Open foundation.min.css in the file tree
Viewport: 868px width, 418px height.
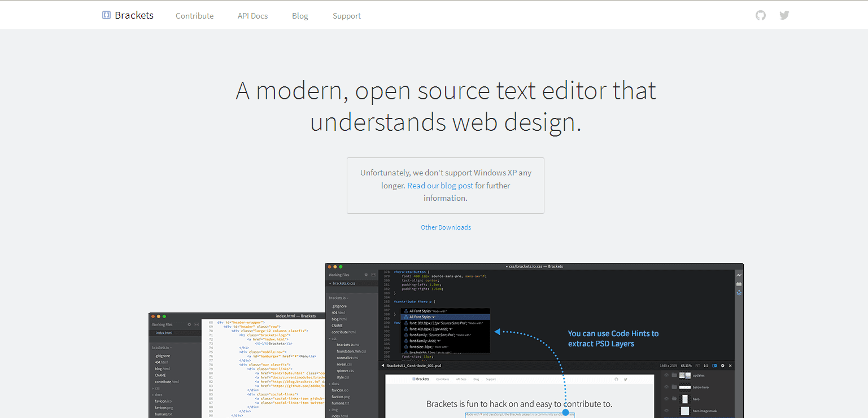pos(351,351)
